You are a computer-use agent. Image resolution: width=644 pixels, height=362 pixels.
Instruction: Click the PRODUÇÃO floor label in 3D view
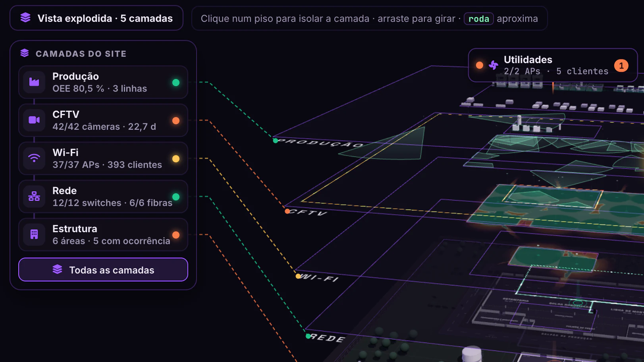click(320, 143)
